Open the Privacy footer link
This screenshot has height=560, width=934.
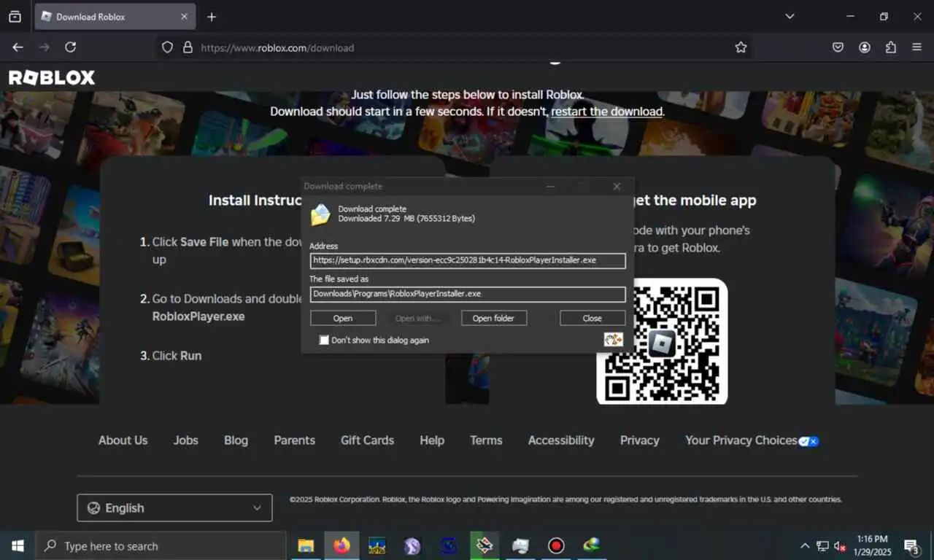coord(640,440)
